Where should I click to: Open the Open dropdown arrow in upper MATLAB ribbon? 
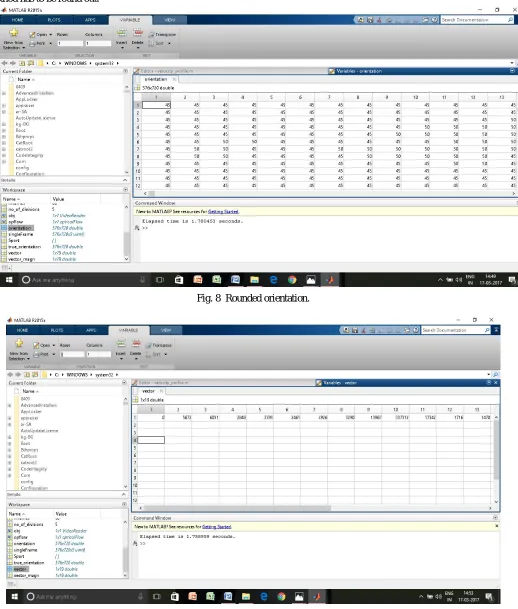click(50, 35)
